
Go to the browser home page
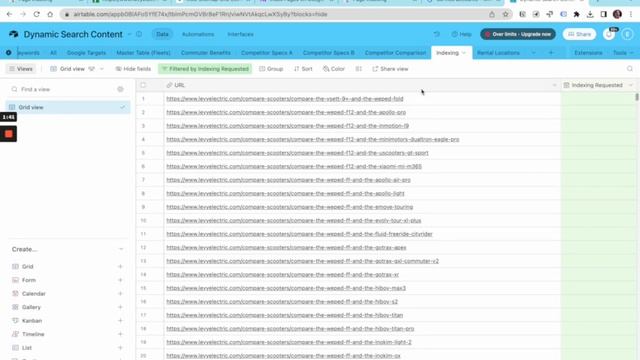50,14
